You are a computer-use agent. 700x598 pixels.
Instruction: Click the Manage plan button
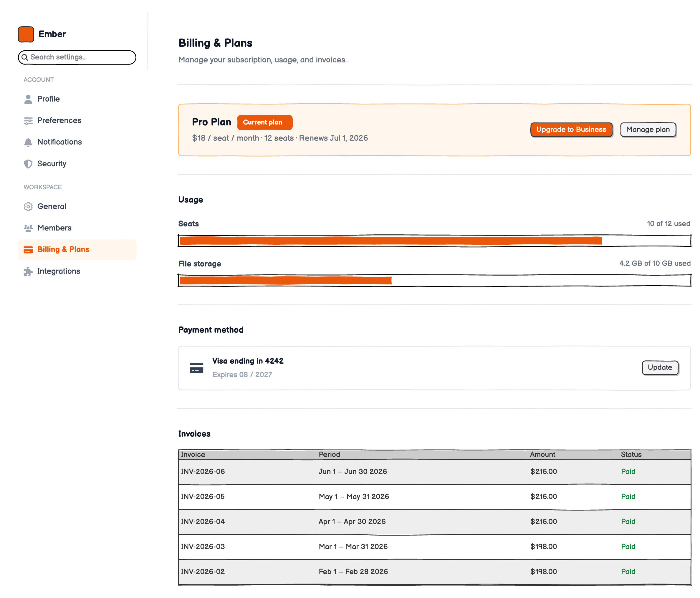pos(648,130)
